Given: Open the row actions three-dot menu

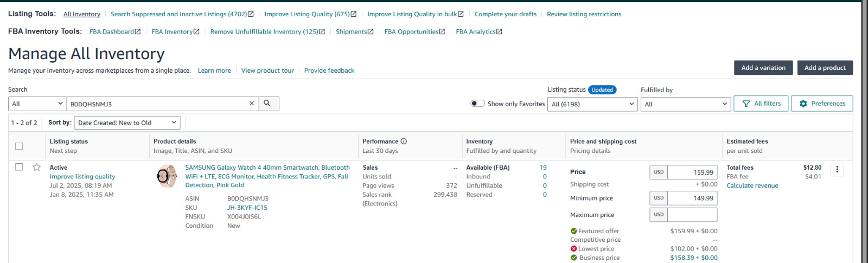Looking at the screenshot, I should [x=837, y=170].
